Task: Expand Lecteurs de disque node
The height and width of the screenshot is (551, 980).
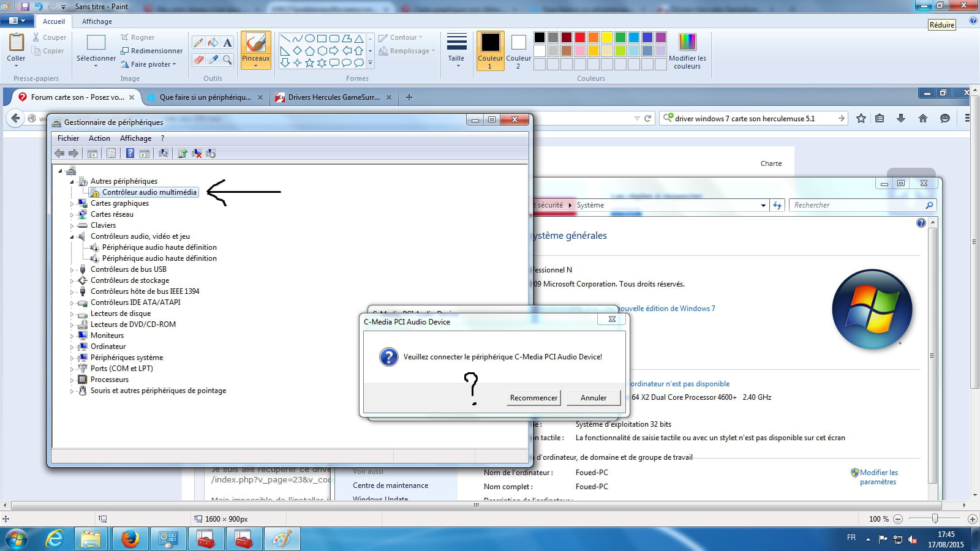Action: tap(72, 314)
